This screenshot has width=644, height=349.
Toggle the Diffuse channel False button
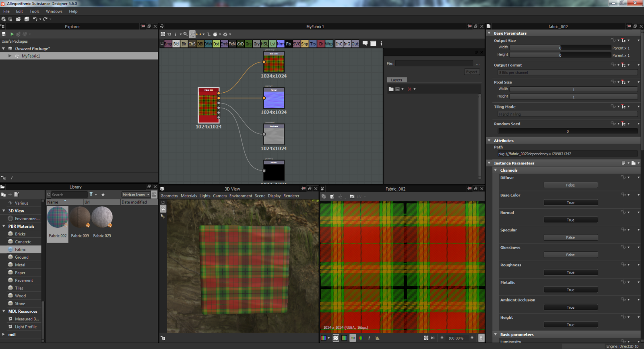pos(571,185)
